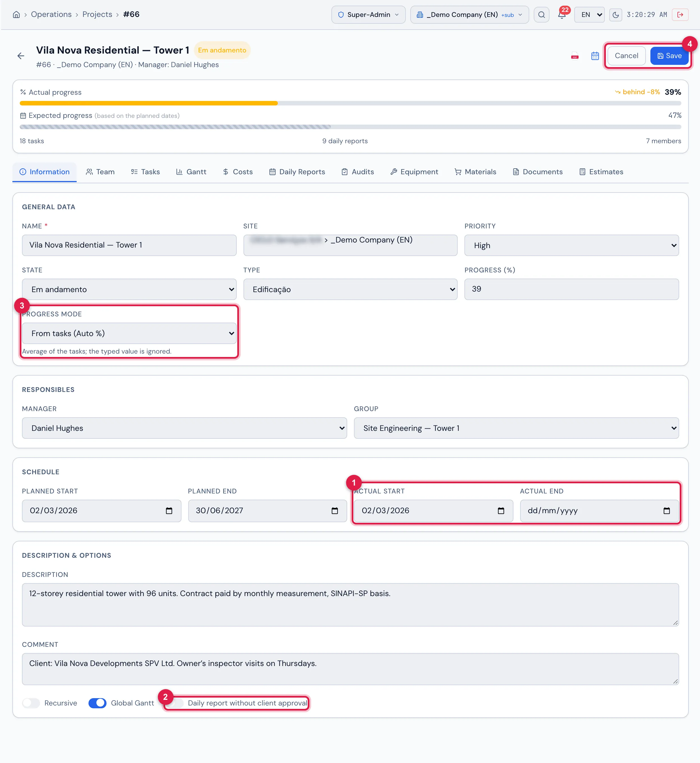
Task: Click the Progress (%) field showing 39
Action: [571, 289]
